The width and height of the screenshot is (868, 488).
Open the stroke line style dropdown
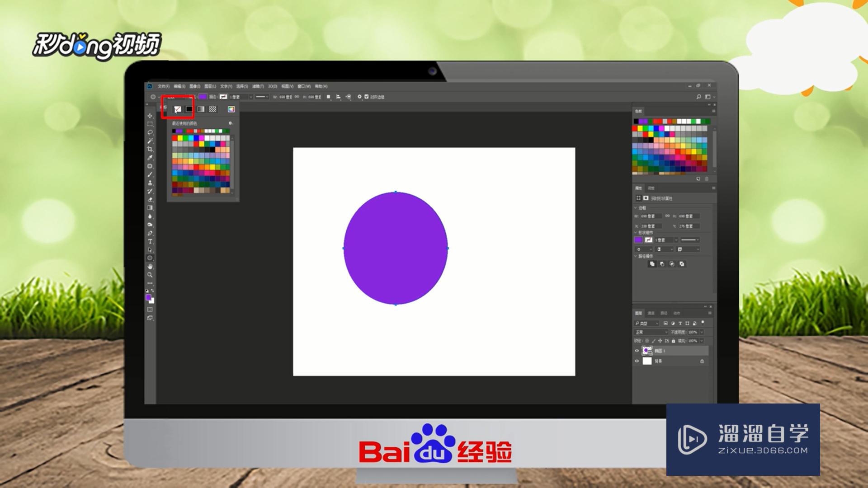(x=262, y=97)
